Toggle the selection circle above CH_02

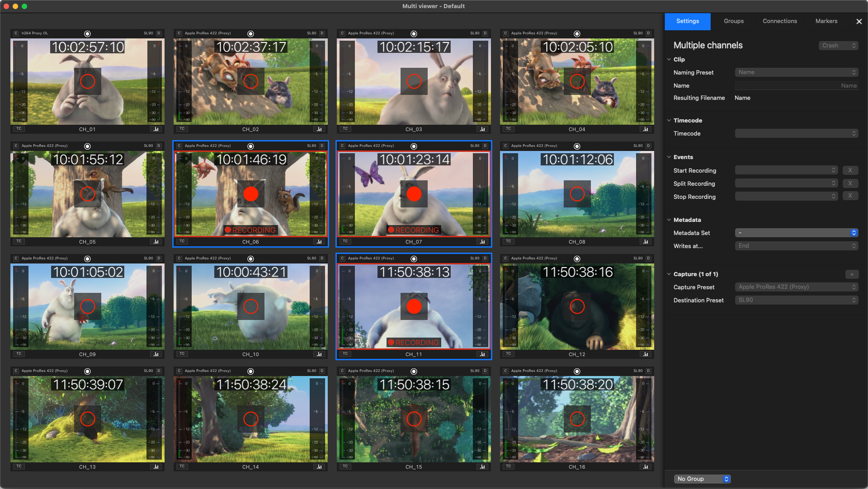pos(251,34)
